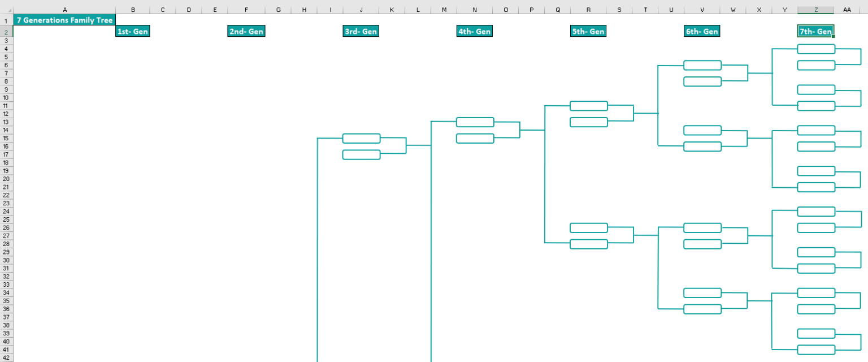Select column Z by clicking its header
This screenshot has width=868, height=362.
click(x=815, y=9)
